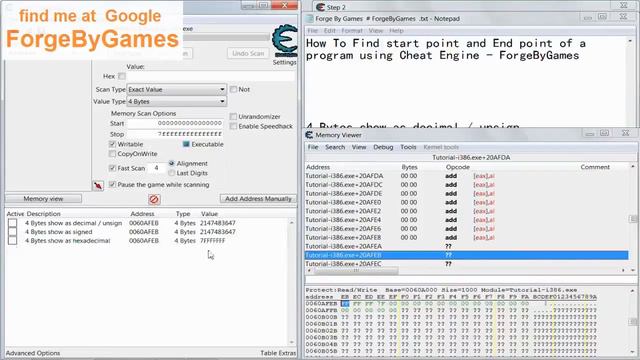Click the Address column header in address list
The height and width of the screenshot is (360, 640).
[x=142, y=214]
